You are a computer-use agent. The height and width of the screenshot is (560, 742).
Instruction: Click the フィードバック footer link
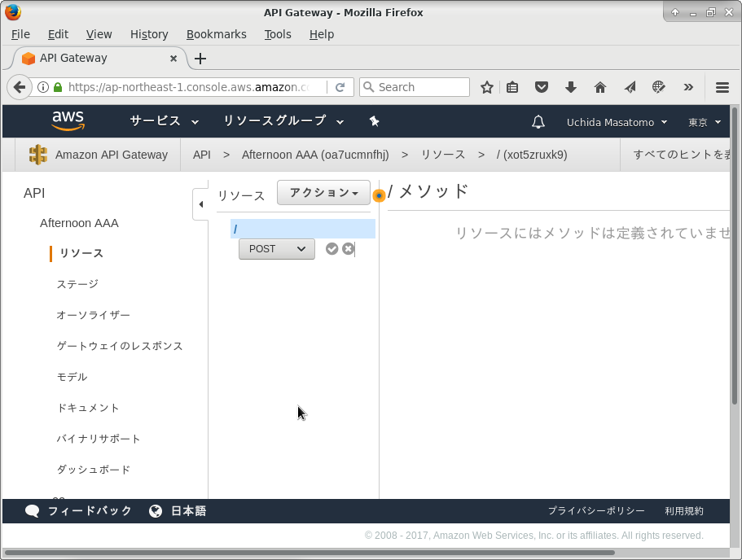90,511
